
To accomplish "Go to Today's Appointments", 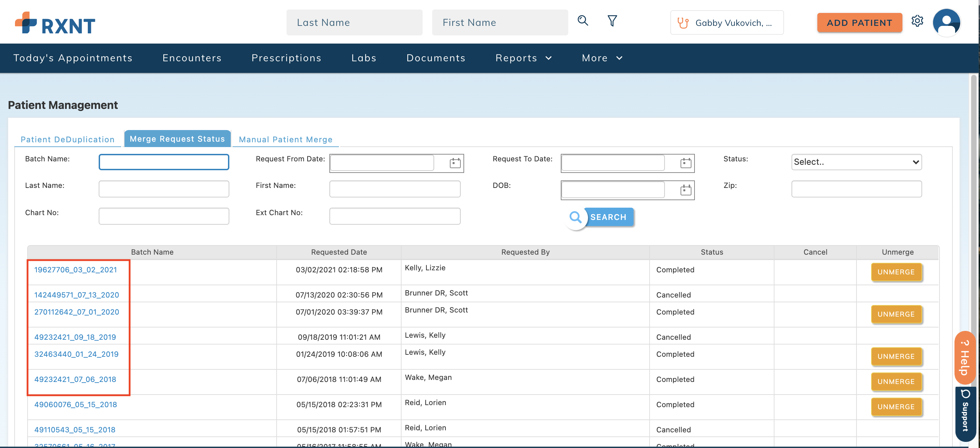I will pyautogui.click(x=73, y=58).
